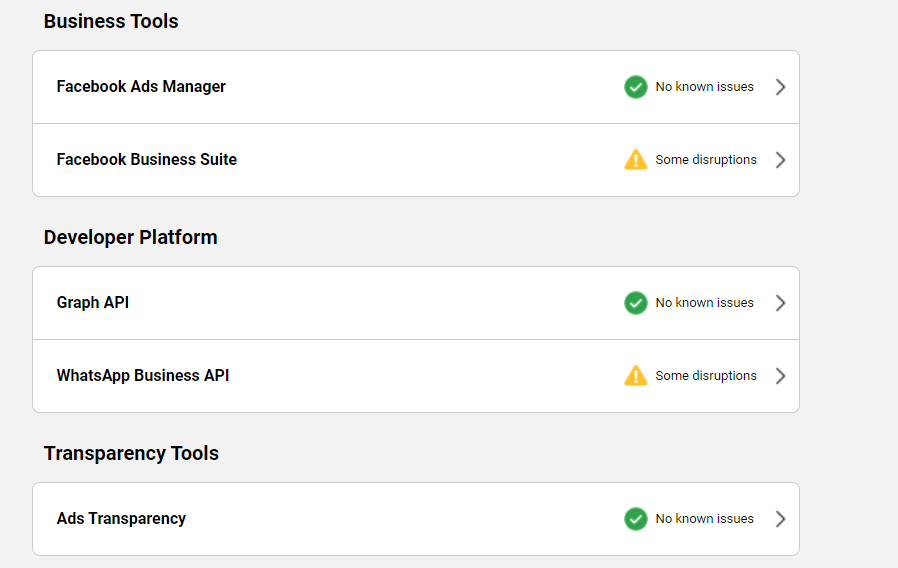Expand Graph API row chevron
Viewport: 898px width, 568px height.
pos(780,303)
